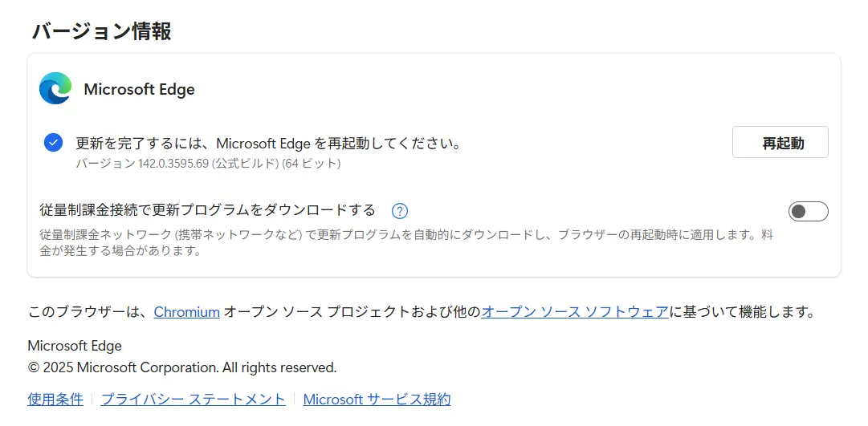Click the Microsoft Edge title beside the logo
This screenshot has width=868, height=426.
(x=139, y=89)
